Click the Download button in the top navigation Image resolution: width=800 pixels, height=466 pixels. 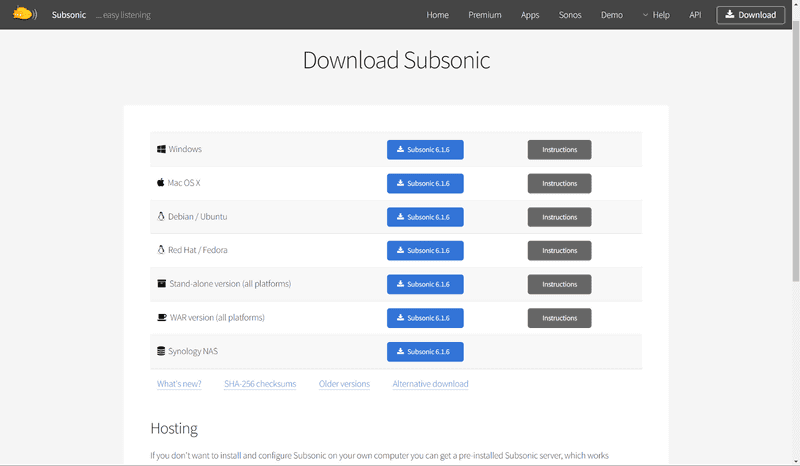point(751,15)
